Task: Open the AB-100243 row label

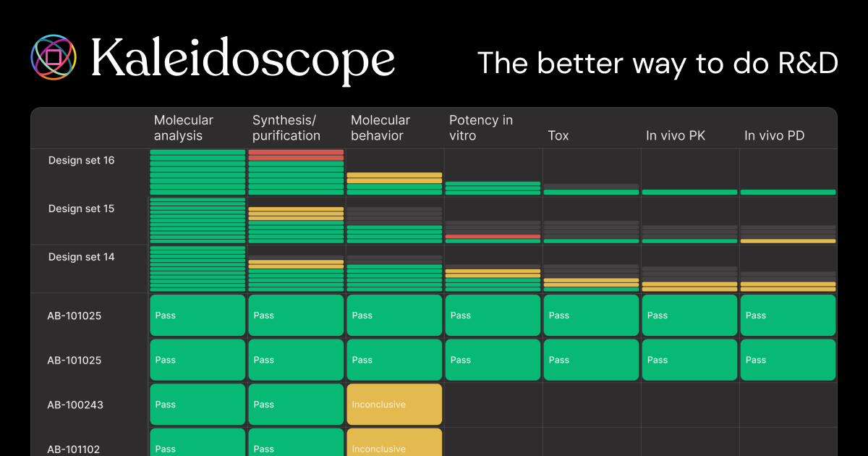Action: pos(75,405)
